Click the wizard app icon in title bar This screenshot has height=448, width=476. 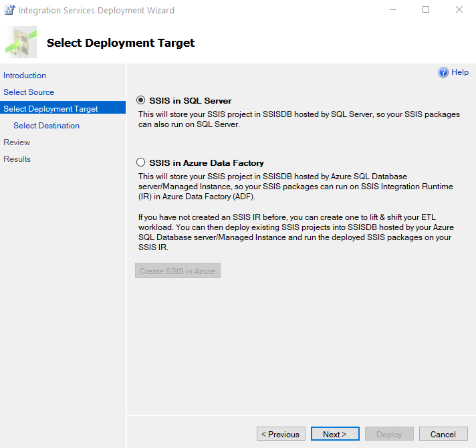pyautogui.click(x=10, y=10)
